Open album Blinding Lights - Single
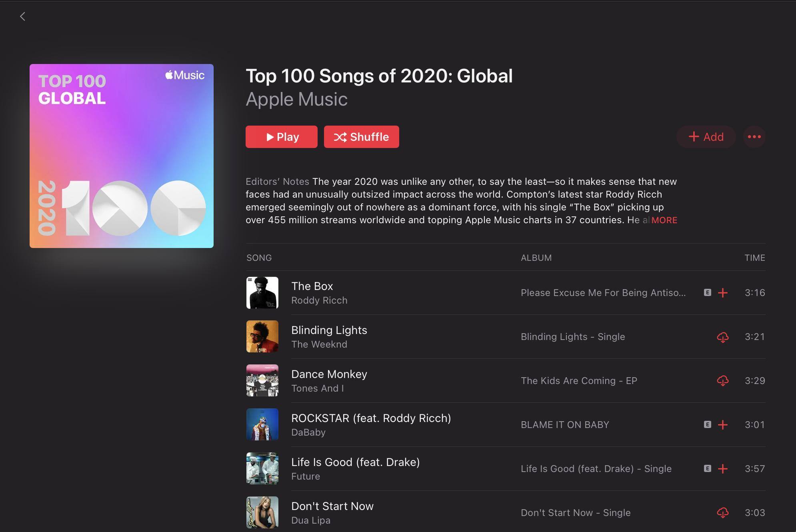 [x=572, y=337]
